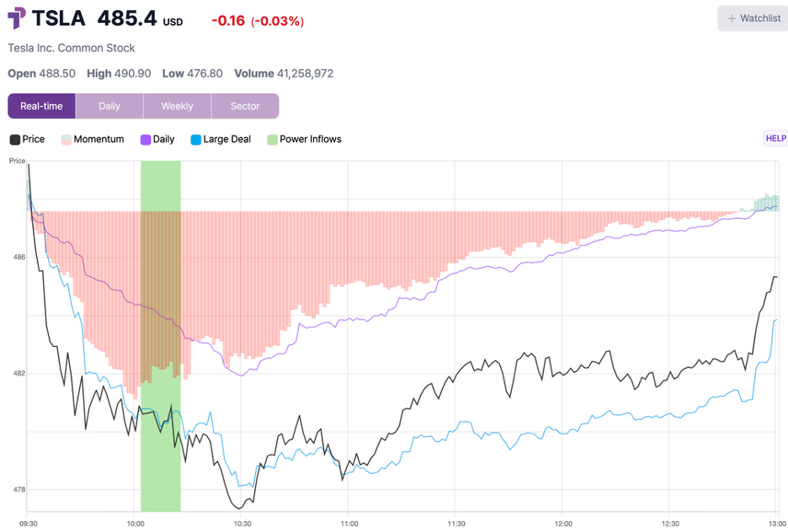Click the blue Large Deal swatch

tap(196, 140)
